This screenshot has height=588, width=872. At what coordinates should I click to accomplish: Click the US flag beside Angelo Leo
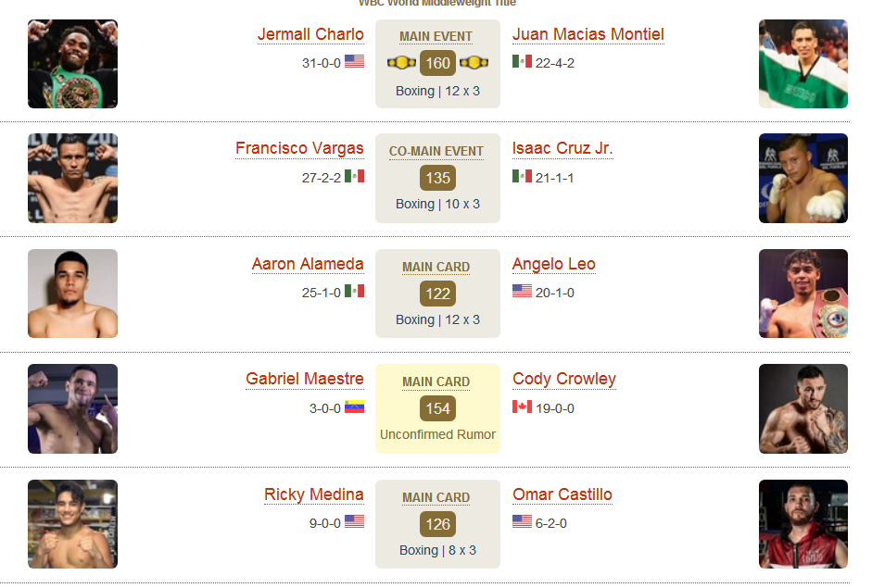[x=522, y=291]
